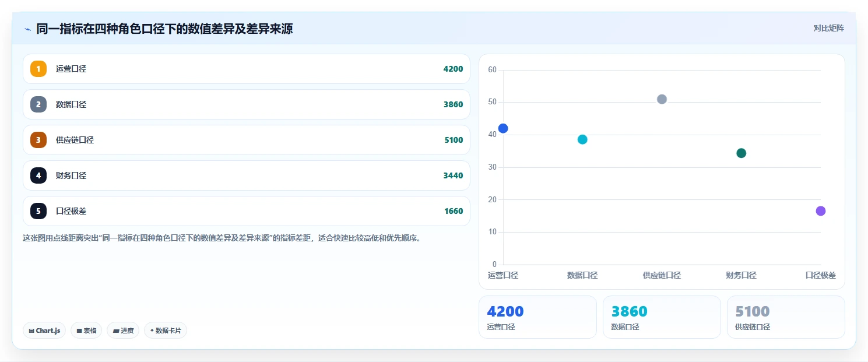The height and width of the screenshot is (362, 868).
Task: Click the 3860 value in list row
Action: click(x=453, y=104)
